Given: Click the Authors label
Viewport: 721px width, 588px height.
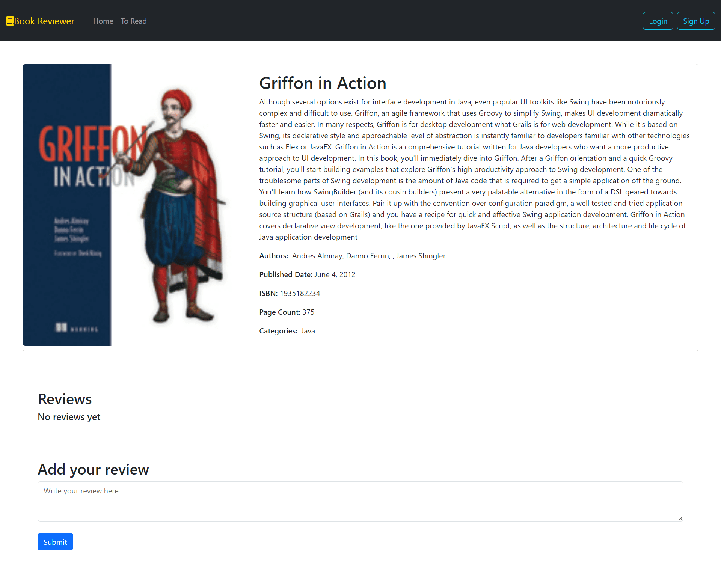Looking at the screenshot, I should (274, 256).
